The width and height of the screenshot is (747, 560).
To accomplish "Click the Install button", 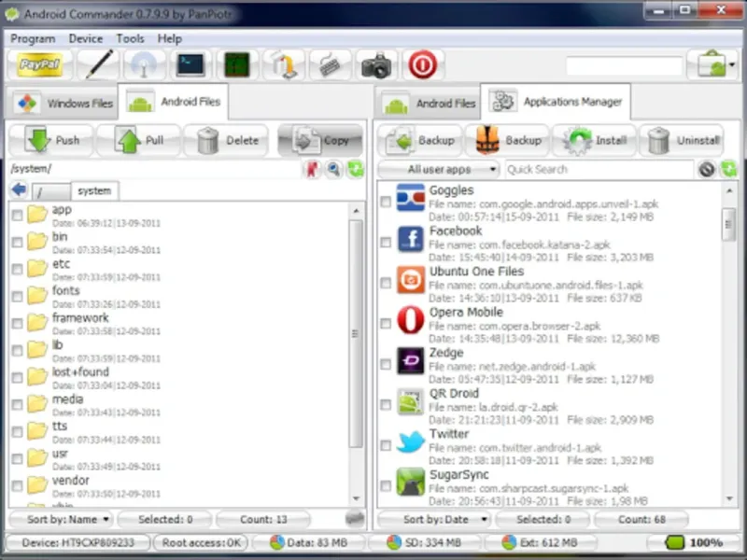I will pyautogui.click(x=594, y=141).
